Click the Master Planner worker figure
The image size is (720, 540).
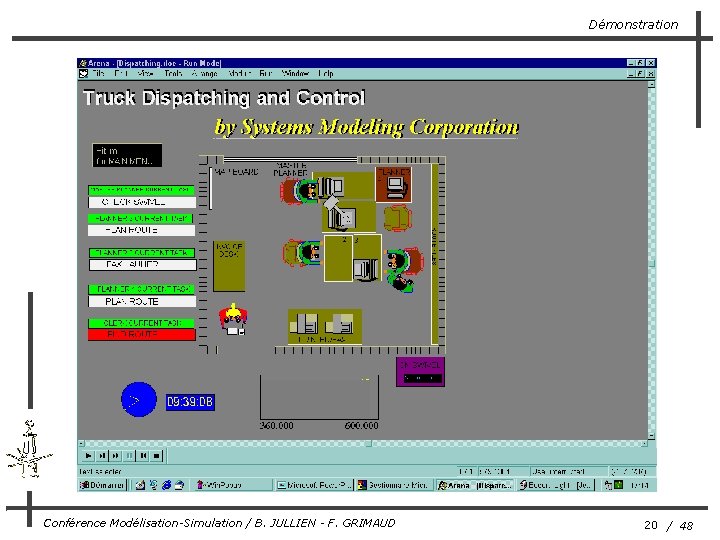point(300,190)
